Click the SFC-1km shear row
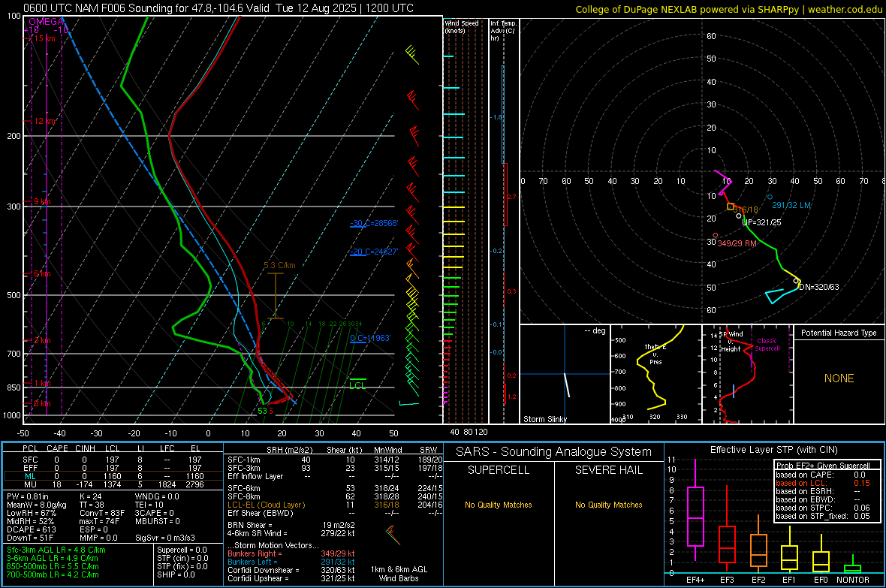This screenshot has height=588, width=886. coord(335,460)
